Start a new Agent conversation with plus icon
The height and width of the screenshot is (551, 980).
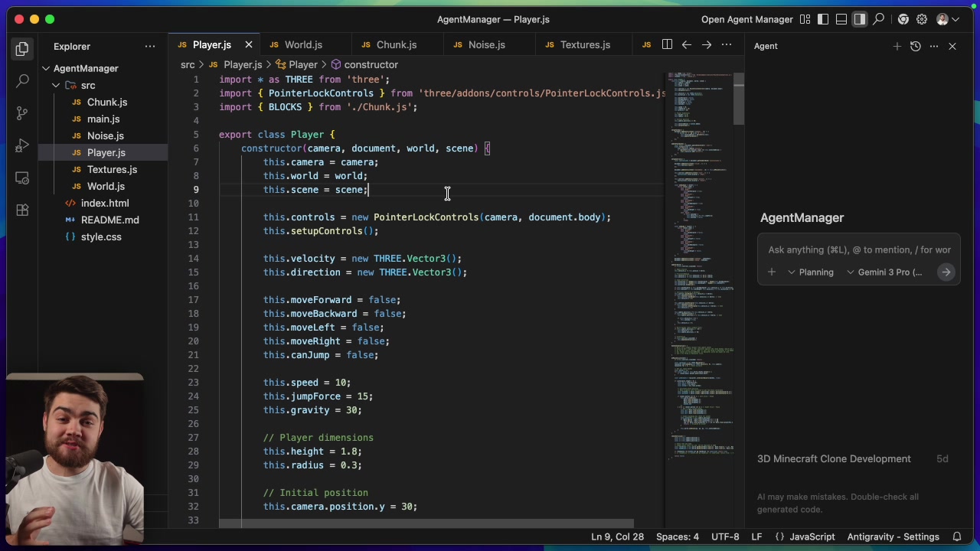tap(897, 46)
